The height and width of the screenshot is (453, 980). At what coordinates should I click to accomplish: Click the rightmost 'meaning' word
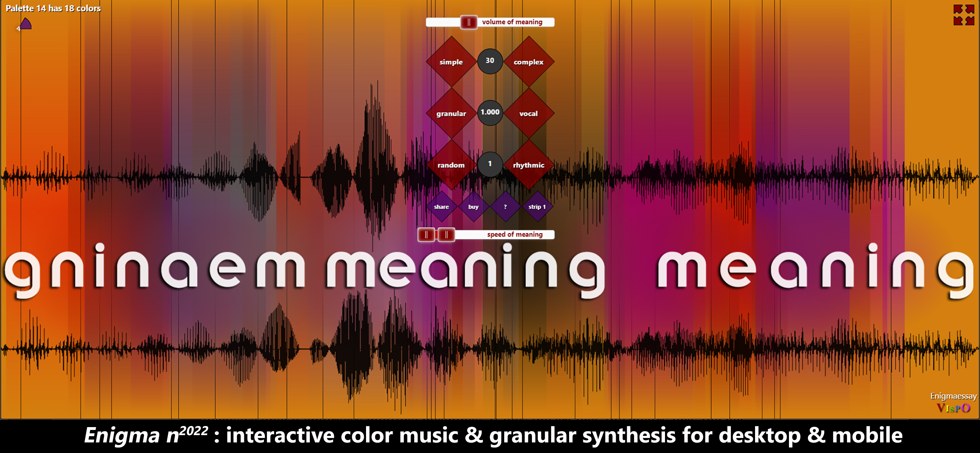click(817, 270)
